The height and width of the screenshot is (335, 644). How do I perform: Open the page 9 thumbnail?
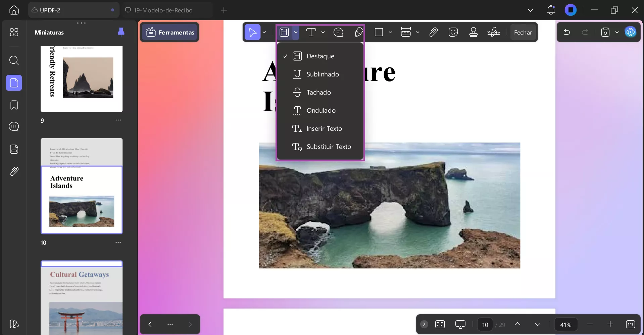click(82, 79)
